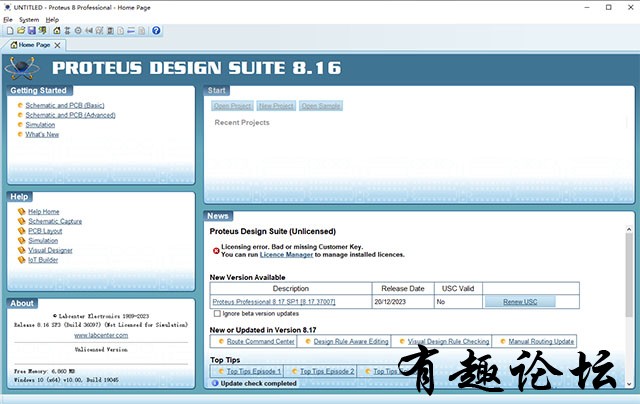Open the Visual Design Rule Checking link
This screenshot has width=640, height=404.
pos(448,341)
